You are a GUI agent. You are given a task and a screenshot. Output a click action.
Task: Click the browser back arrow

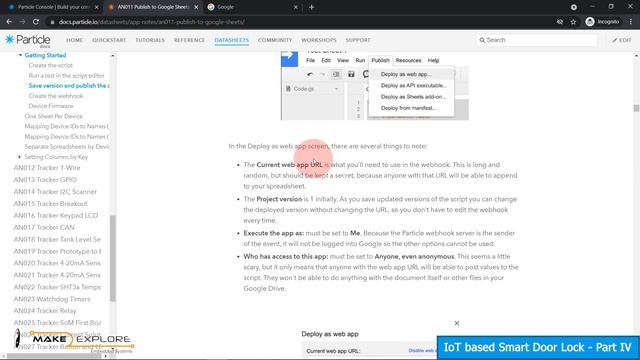(9, 22)
